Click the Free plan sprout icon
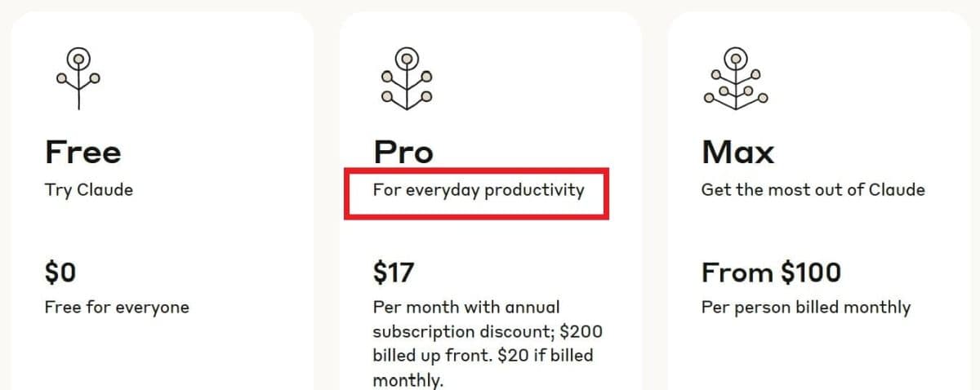 [78, 78]
